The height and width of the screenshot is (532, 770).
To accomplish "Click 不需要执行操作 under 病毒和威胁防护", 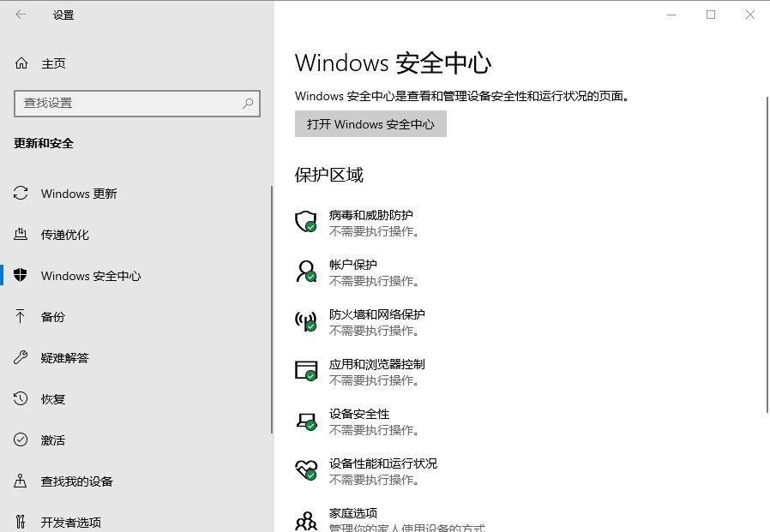I will click(374, 231).
